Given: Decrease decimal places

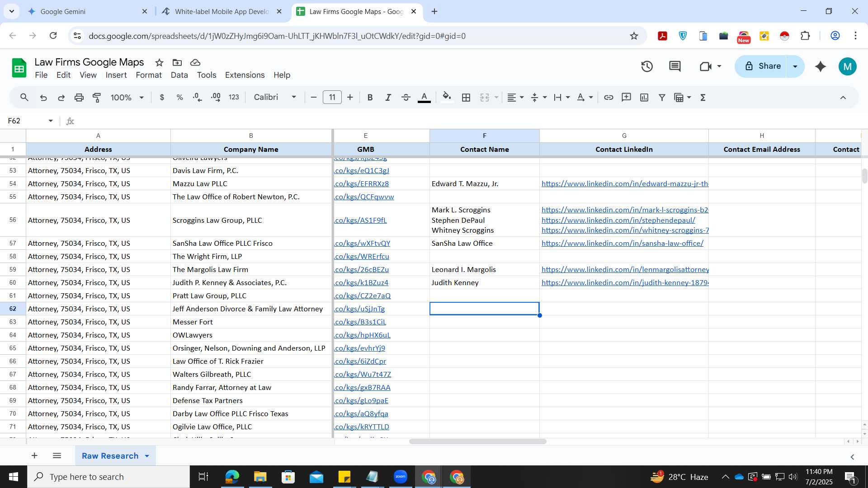Looking at the screenshot, I should tap(198, 97).
